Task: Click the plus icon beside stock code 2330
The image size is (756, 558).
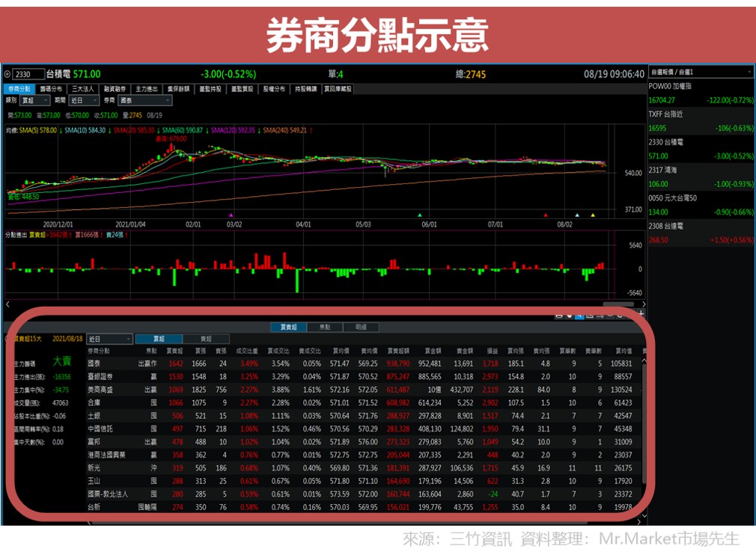Action: [x=7, y=74]
